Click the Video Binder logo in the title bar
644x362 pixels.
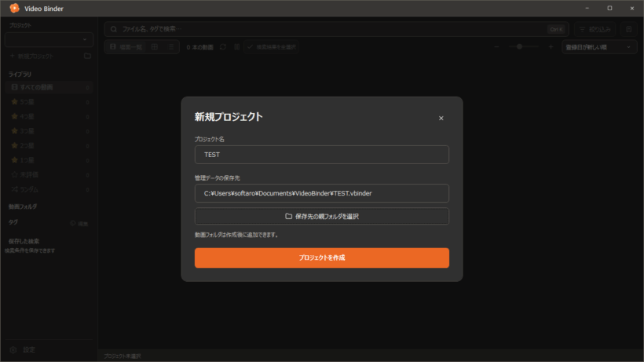(14, 8)
